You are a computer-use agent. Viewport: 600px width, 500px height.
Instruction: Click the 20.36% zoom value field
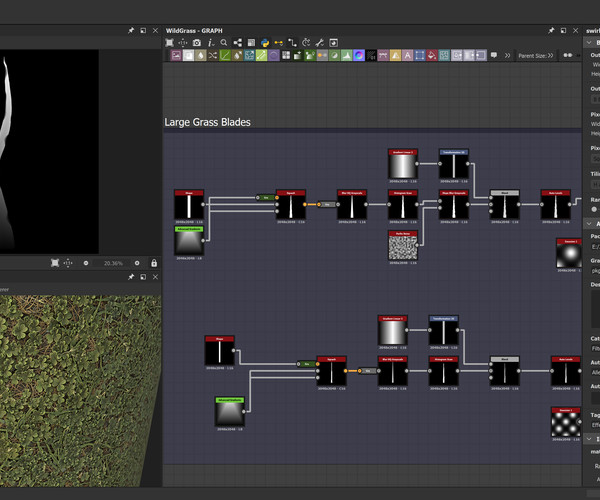(x=110, y=263)
